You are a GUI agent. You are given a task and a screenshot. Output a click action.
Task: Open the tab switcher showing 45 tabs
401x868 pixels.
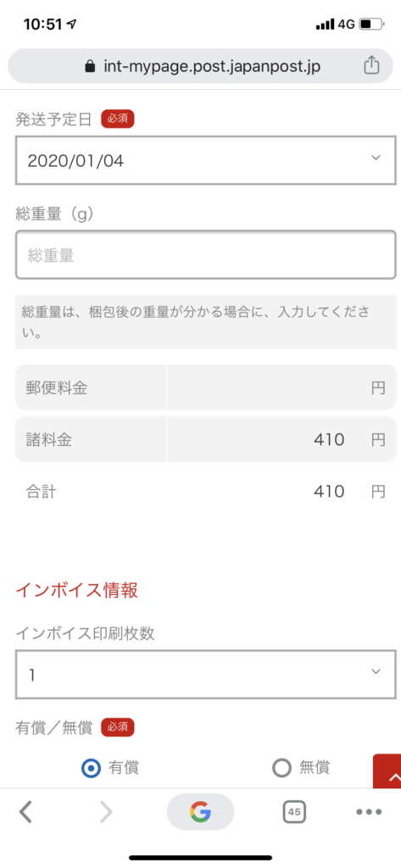click(294, 812)
